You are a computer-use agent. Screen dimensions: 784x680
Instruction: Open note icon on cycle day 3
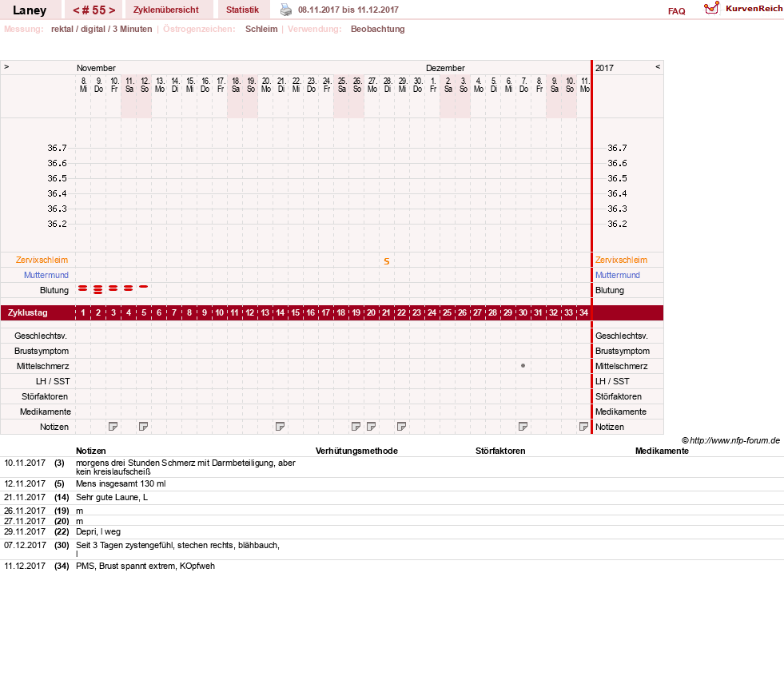pos(113,427)
